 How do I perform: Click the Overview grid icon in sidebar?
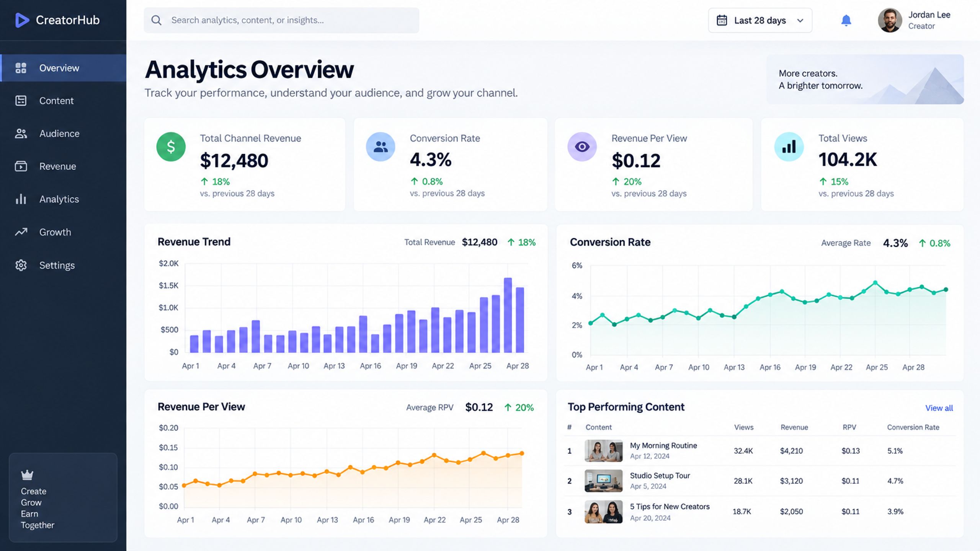tap(21, 68)
